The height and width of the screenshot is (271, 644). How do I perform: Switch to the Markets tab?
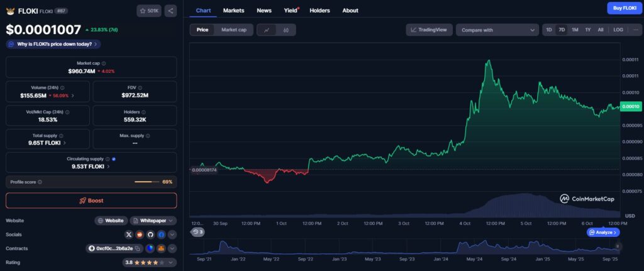coord(233,10)
